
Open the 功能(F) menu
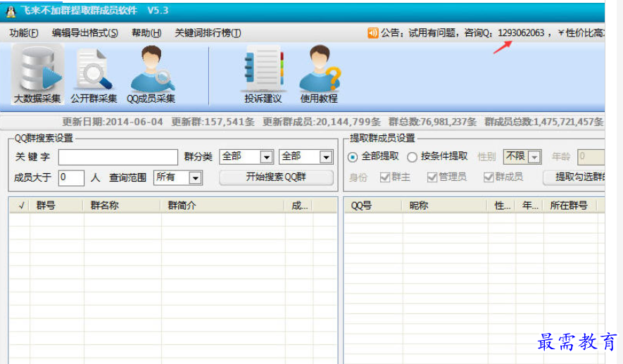[x=24, y=33]
